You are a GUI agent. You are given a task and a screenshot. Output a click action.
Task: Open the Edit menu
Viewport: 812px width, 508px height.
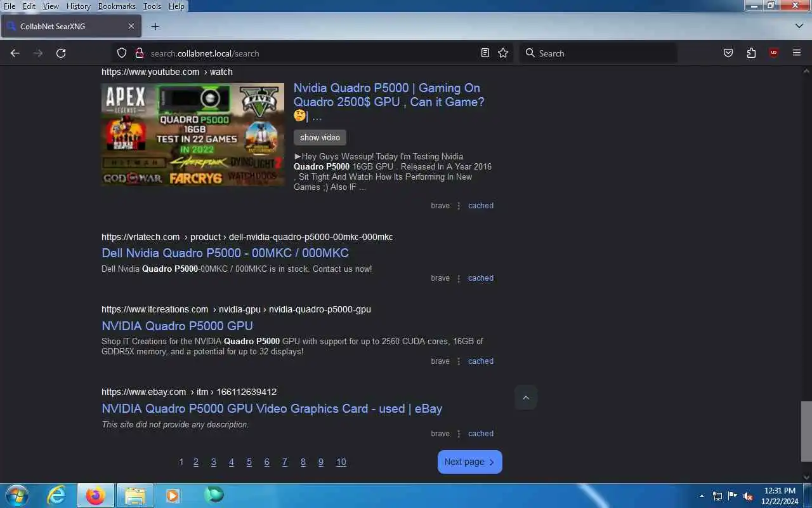(29, 6)
